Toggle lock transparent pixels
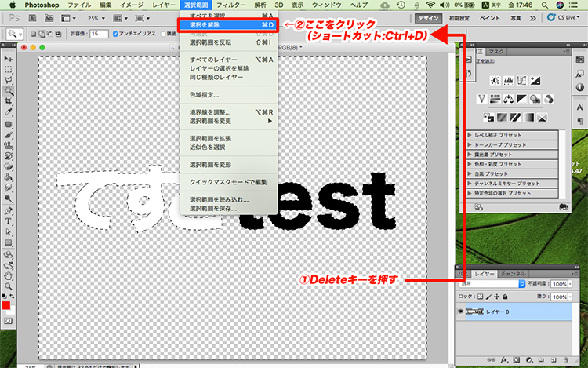 pos(481,297)
